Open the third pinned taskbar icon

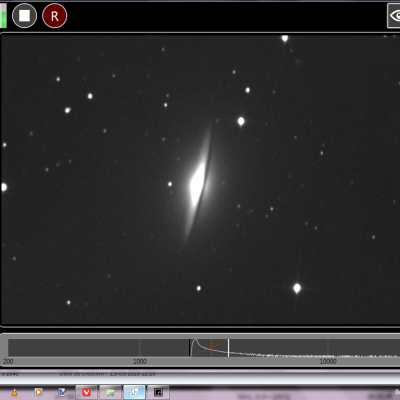tap(62, 392)
